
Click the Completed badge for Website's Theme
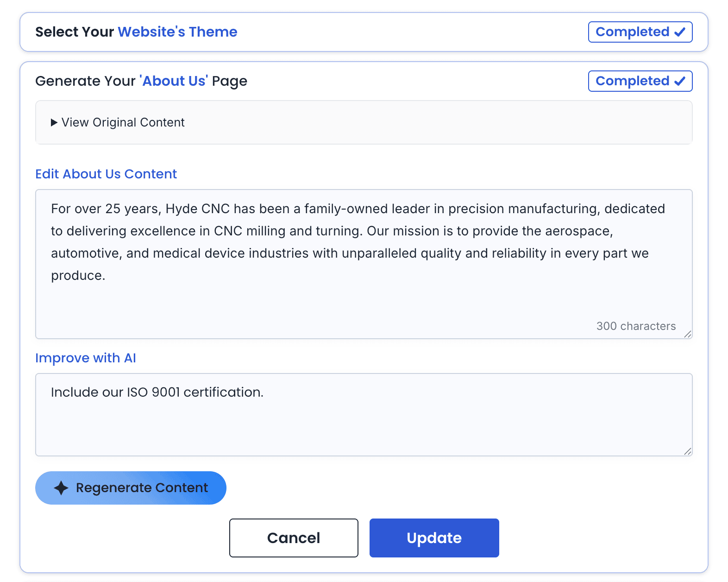point(640,32)
